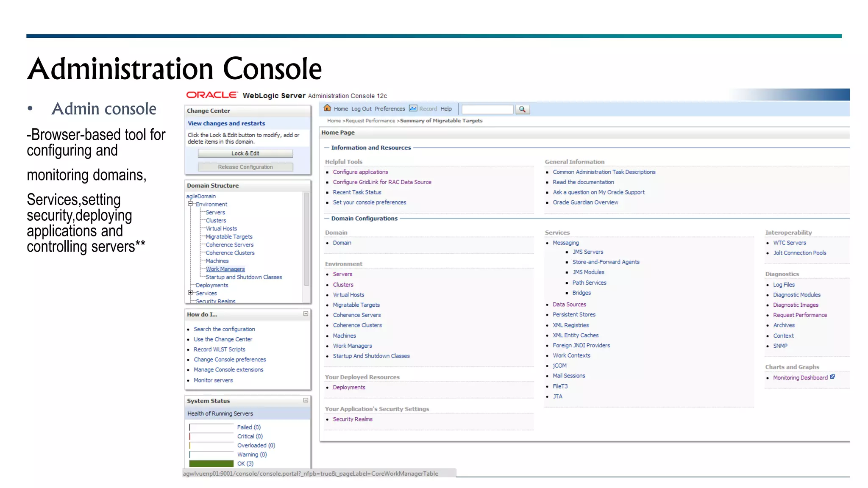Go to Request Performance breadcrumb
The height and width of the screenshot is (488, 868).
point(370,121)
